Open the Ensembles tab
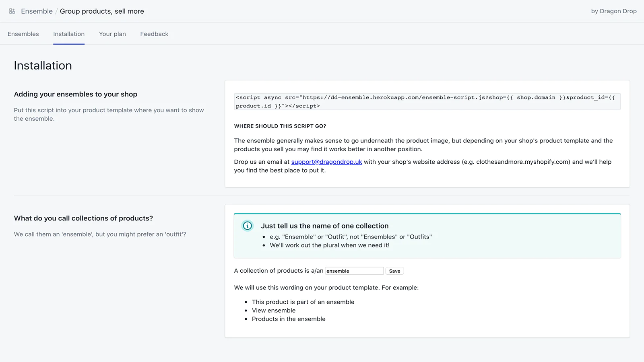 [23, 34]
